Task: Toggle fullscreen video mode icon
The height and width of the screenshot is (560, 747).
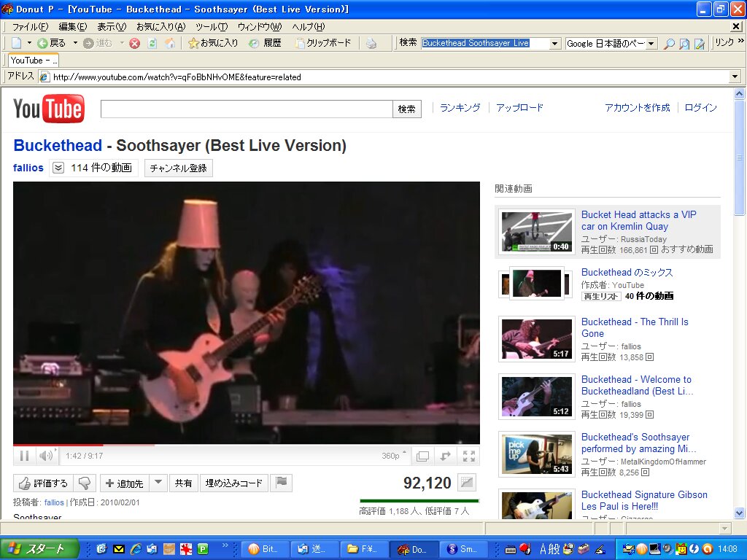Action: pos(469,456)
